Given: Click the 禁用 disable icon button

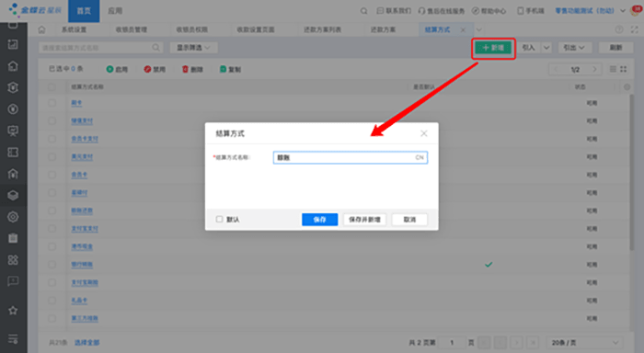Looking at the screenshot, I should (155, 69).
